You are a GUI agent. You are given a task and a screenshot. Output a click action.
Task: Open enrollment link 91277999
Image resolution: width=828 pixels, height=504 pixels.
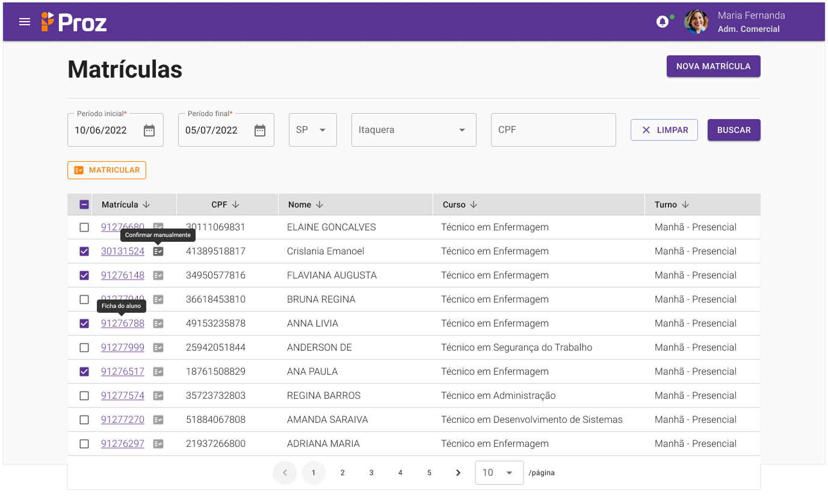(123, 348)
